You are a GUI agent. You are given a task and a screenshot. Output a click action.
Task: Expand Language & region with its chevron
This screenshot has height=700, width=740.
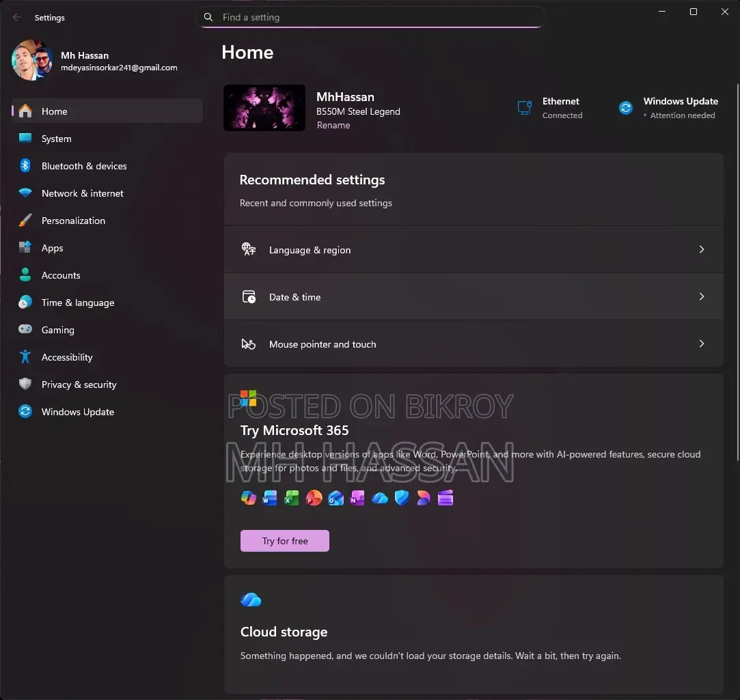click(702, 249)
